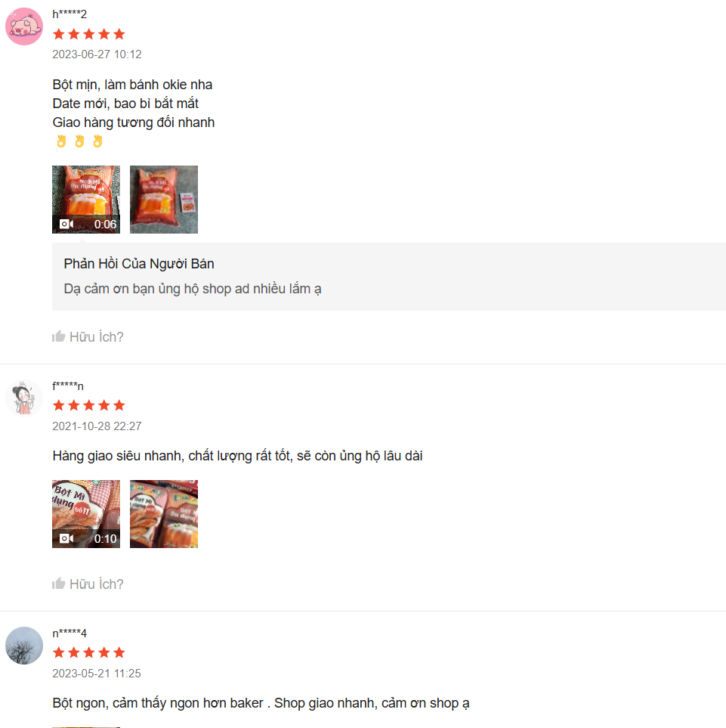The width and height of the screenshot is (726, 728).
Task: Play the 0:06 review video
Action: click(86, 200)
